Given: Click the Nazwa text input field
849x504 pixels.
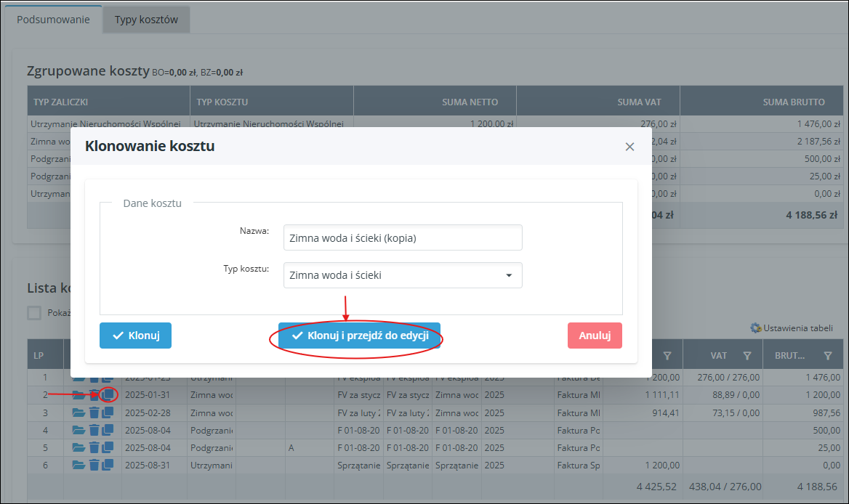Looking at the screenshot, I should pos(402,237).
